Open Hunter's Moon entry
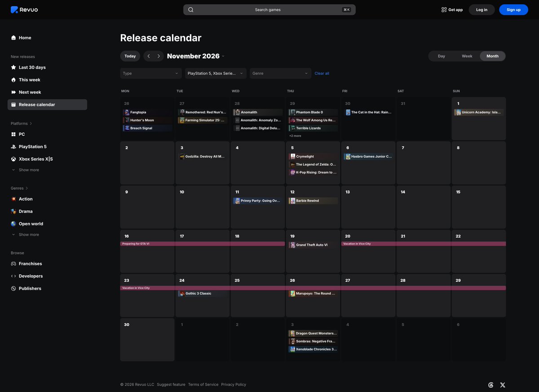The width and height of the screenshot is (539, 392). 147,120
